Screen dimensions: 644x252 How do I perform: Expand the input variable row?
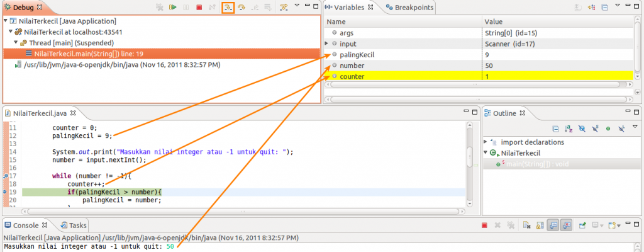click(326, 43)
